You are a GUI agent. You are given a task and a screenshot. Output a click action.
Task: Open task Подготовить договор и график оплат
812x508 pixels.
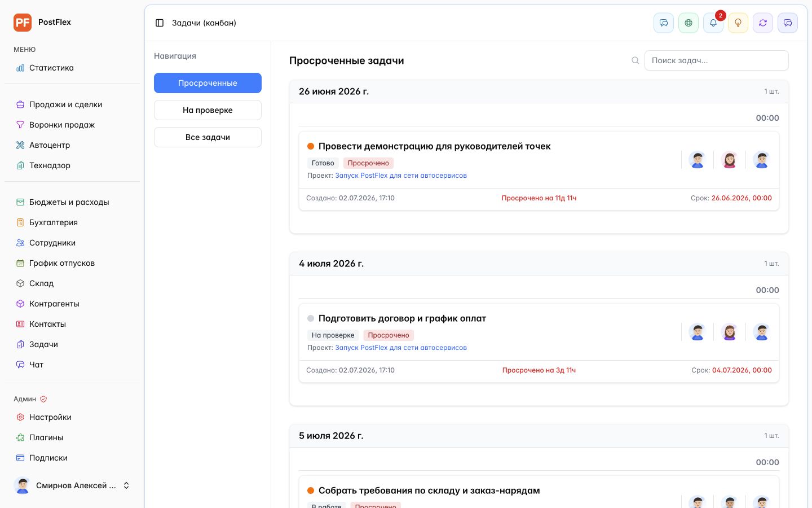coord(402,318)
